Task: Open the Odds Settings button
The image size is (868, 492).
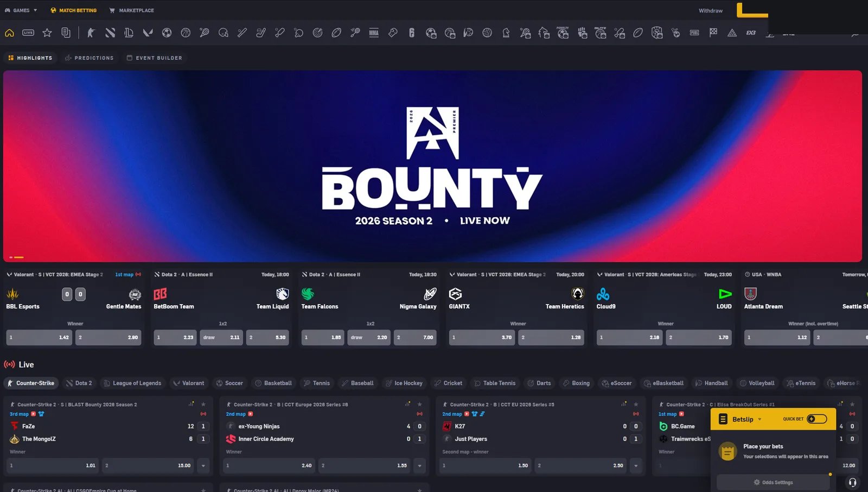Action: (x=773, y=482)
